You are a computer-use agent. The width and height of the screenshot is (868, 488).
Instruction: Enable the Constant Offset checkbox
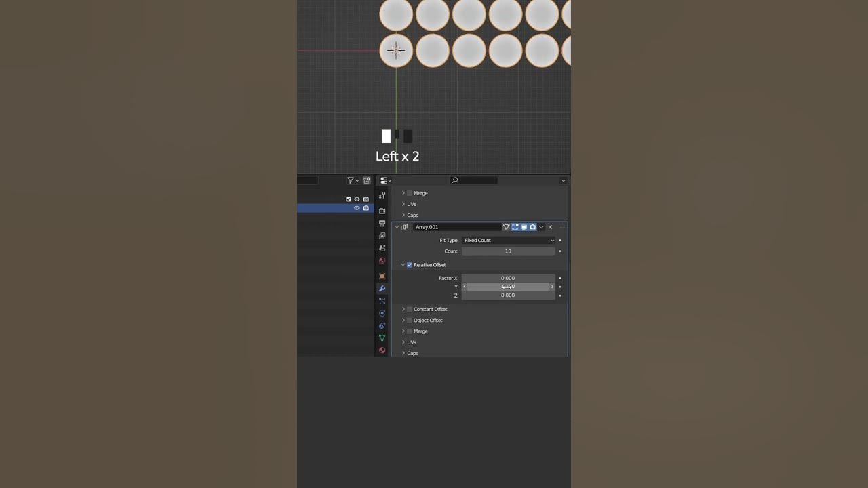[410, 309]
